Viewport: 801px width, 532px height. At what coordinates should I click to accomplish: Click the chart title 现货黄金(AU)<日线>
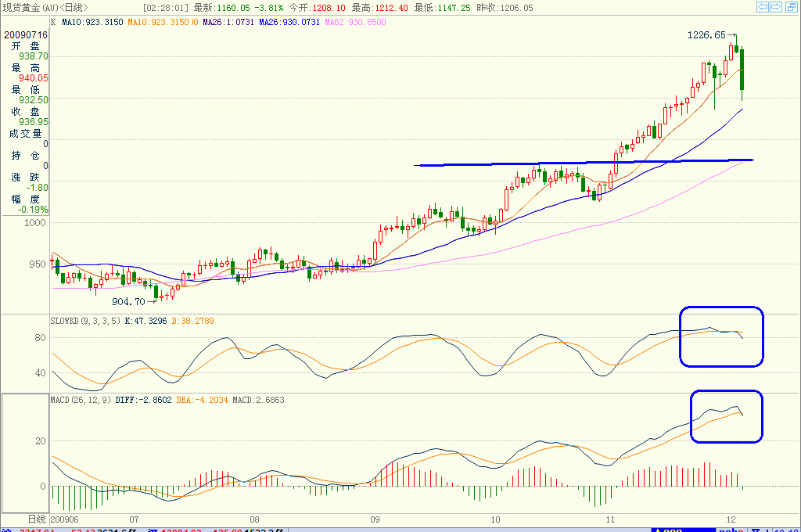[45, 8]
